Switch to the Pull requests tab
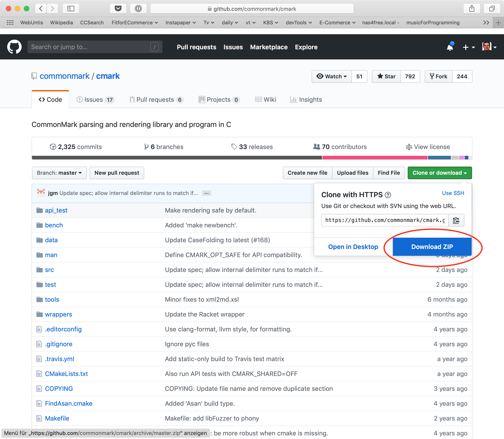The image size is (504, 439). pos(156,100)
